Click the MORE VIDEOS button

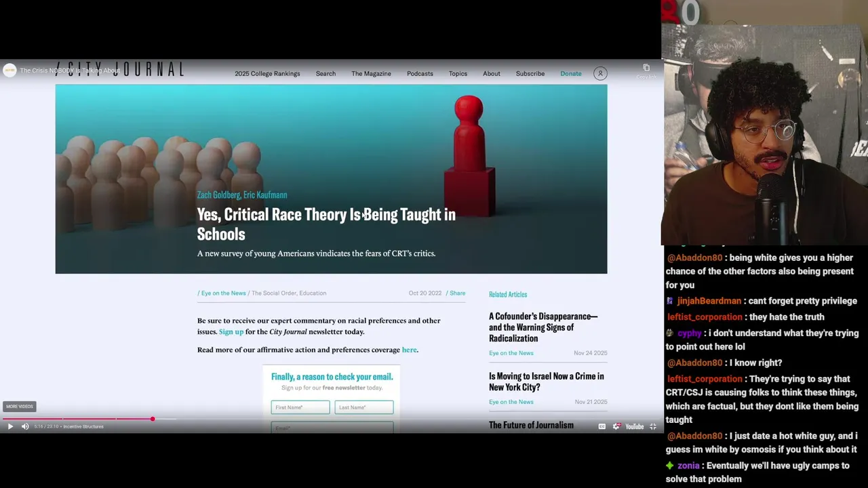(20, 407)
